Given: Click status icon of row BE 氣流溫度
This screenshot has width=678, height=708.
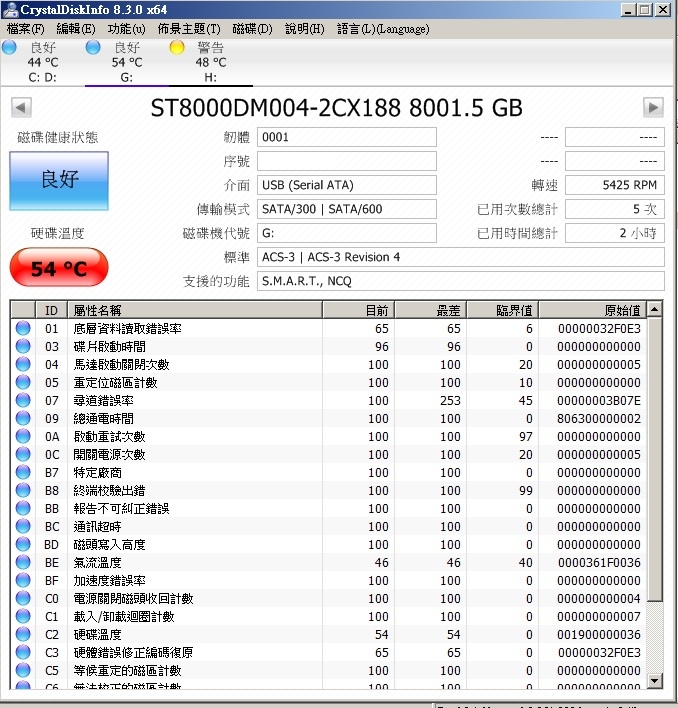Looking at the screenshot, I should pos(23,562).
